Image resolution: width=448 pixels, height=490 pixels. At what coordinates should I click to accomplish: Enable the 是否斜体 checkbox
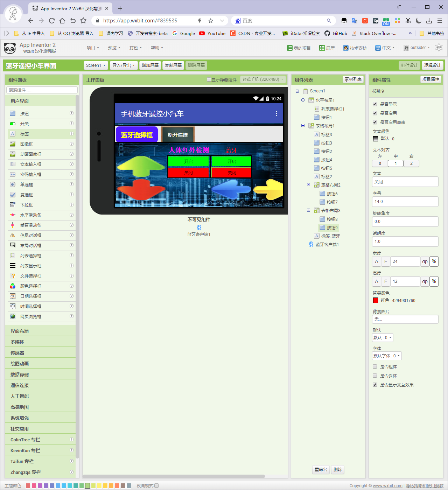[374, 376]
